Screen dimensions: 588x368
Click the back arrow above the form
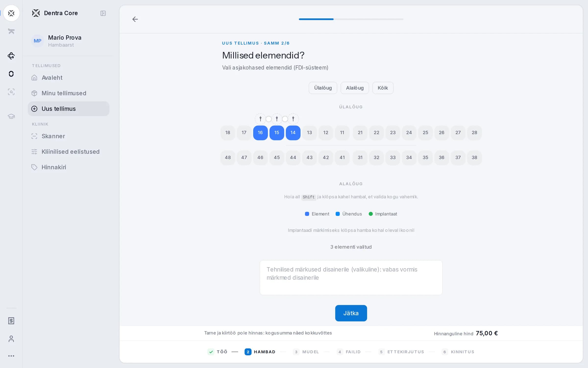pos(135,19)
